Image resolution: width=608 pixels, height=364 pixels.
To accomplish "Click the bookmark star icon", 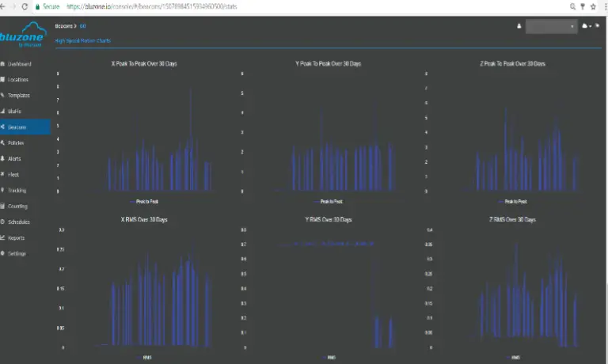I will click(593, 6).
